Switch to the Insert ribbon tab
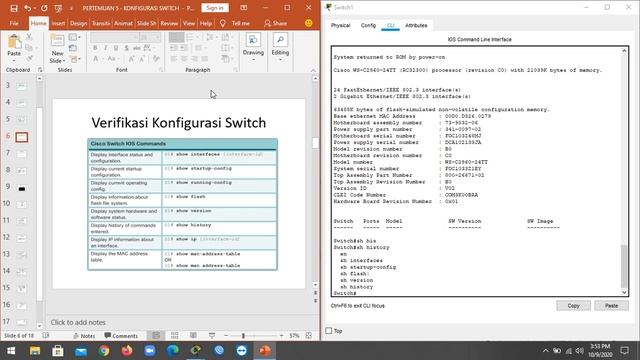640x360 pixels. pos(58,23)
